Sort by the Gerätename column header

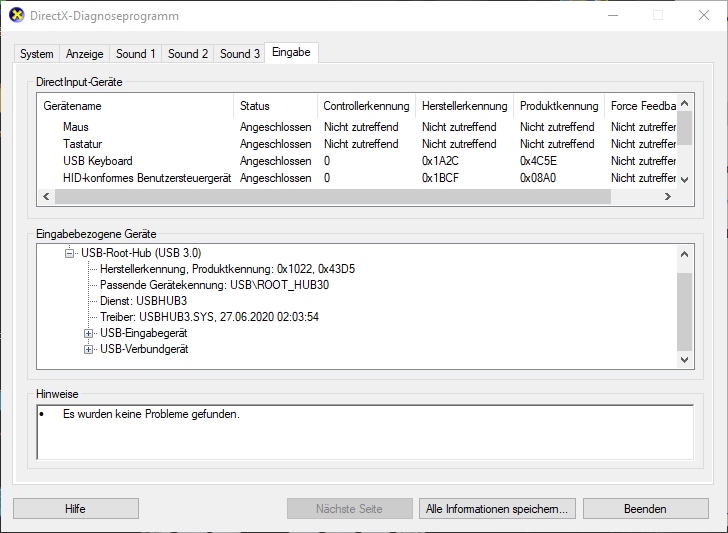(136, 106)
